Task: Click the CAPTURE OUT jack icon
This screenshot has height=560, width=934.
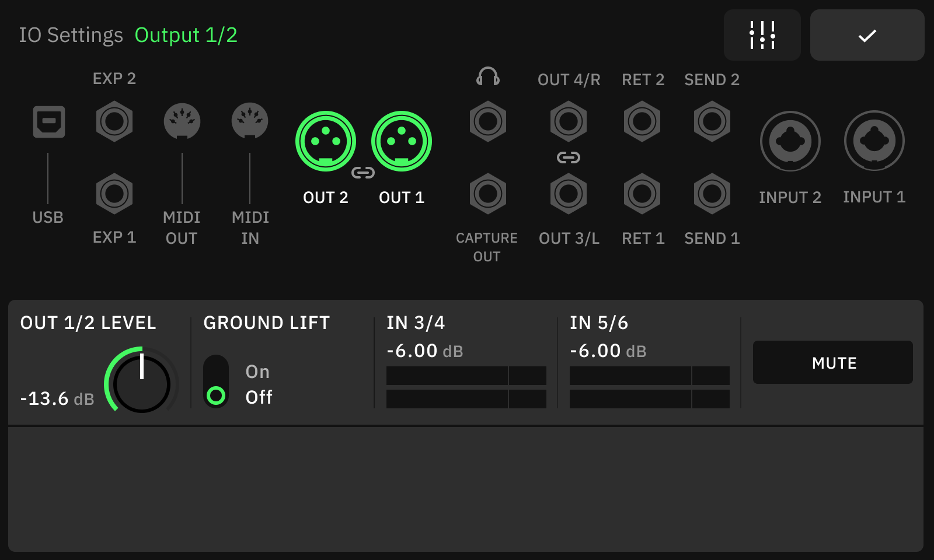Action: tap(488, 194)
